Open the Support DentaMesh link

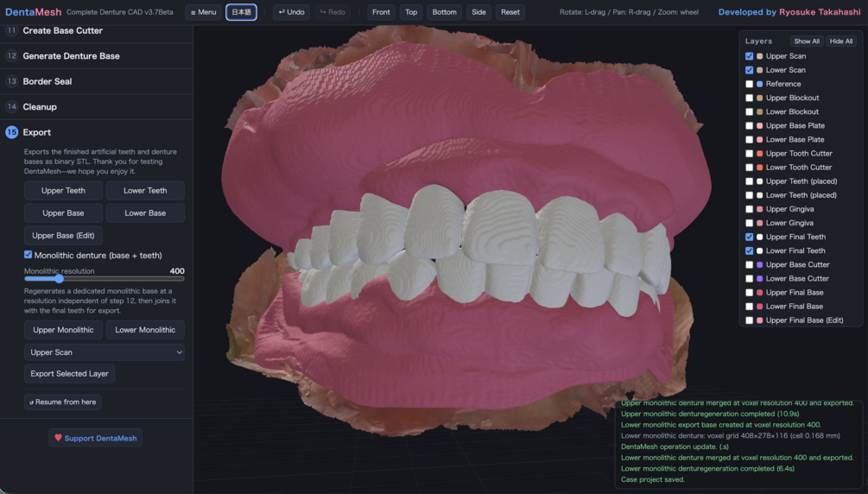point(95,438)
